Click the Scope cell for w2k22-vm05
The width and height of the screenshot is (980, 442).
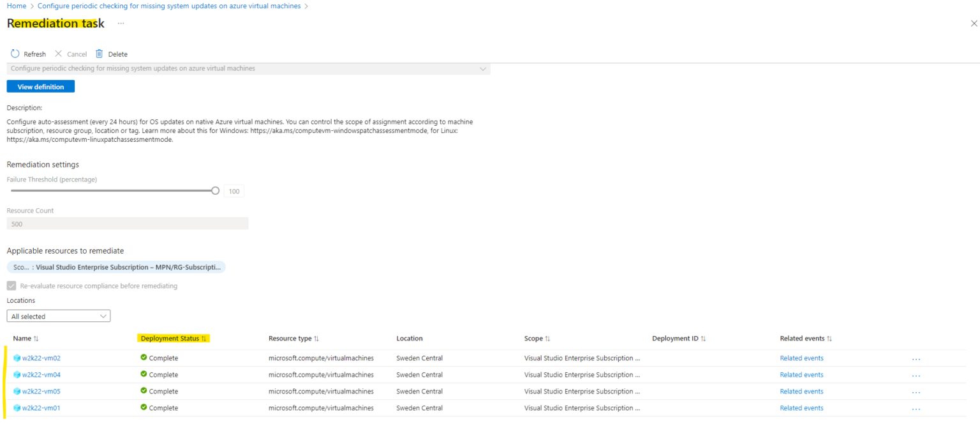[582, 392]
